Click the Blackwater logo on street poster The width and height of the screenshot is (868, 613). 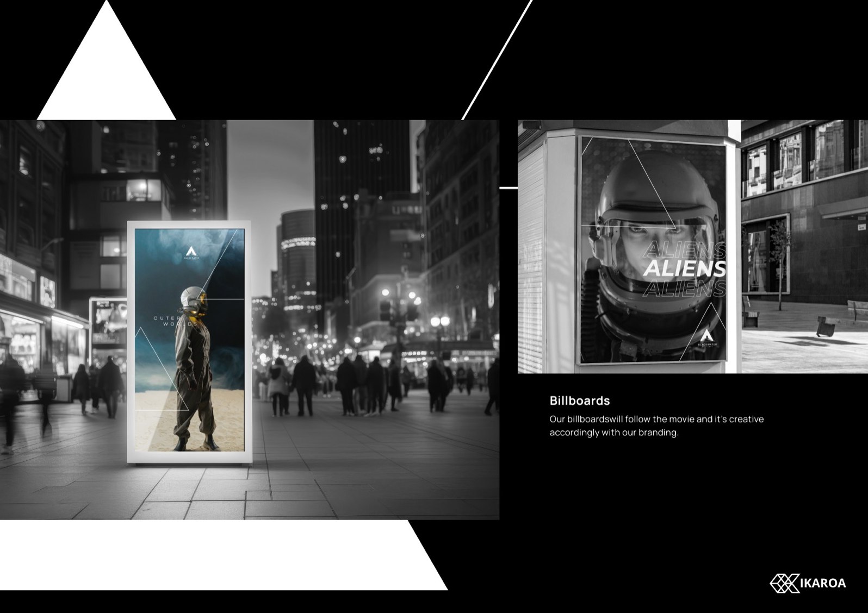point(191,254)
